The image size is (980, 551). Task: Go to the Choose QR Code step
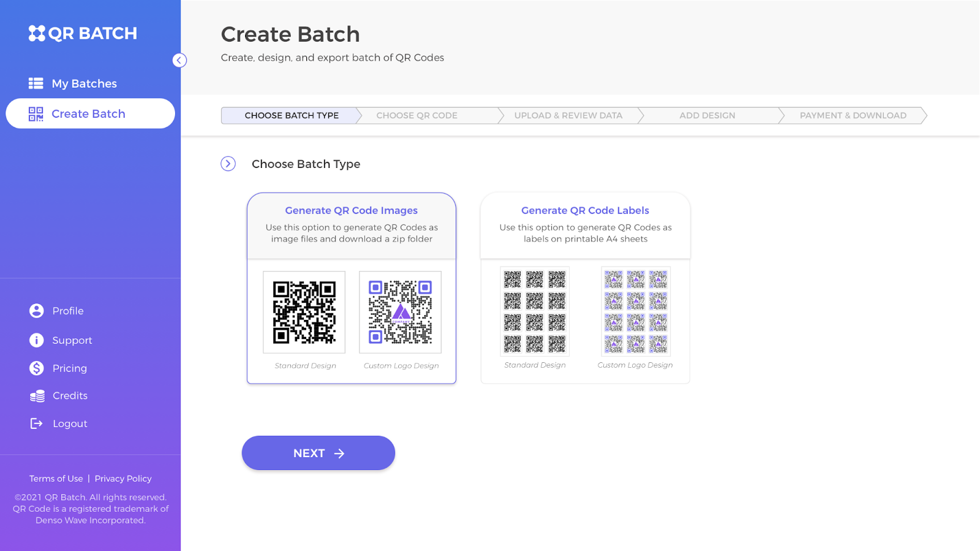tap(417, 115)
